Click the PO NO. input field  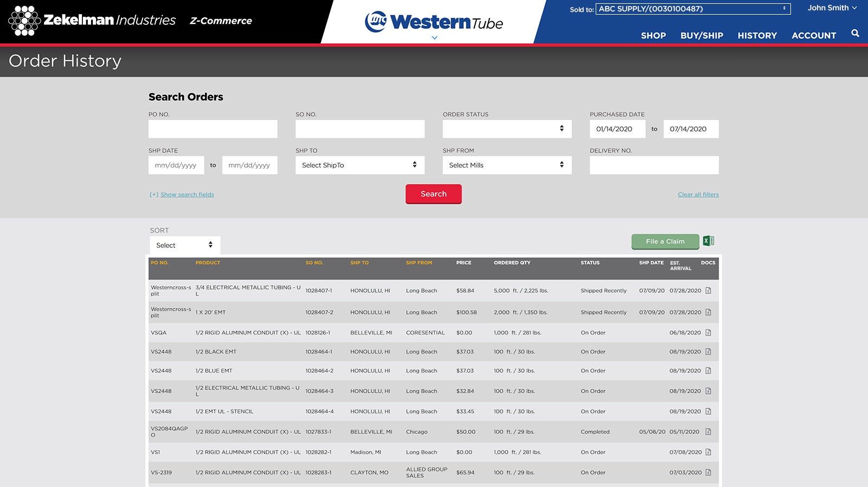(213, 129)
